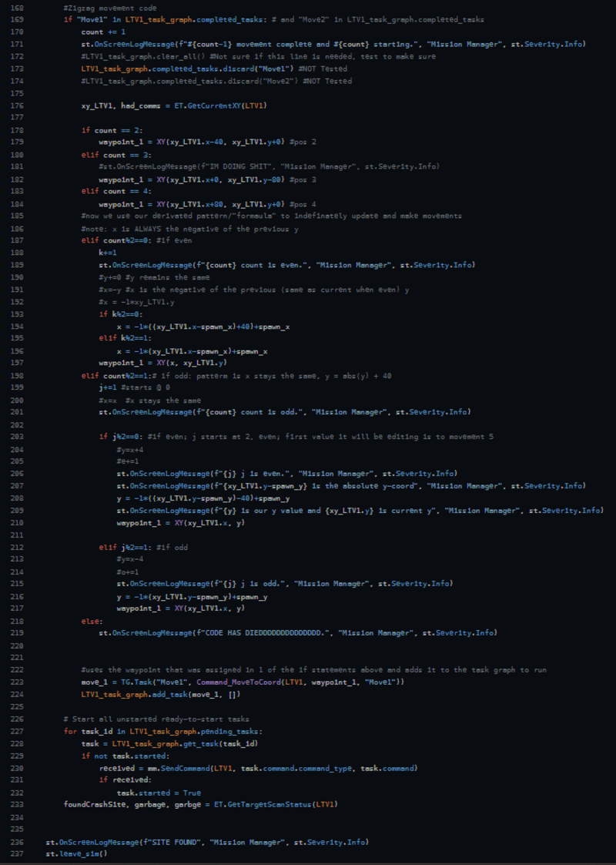Click the 'received = mm.SendCommand' line
Image resolution: width=616 pixels, height=865 pixels.
[258, 769]
